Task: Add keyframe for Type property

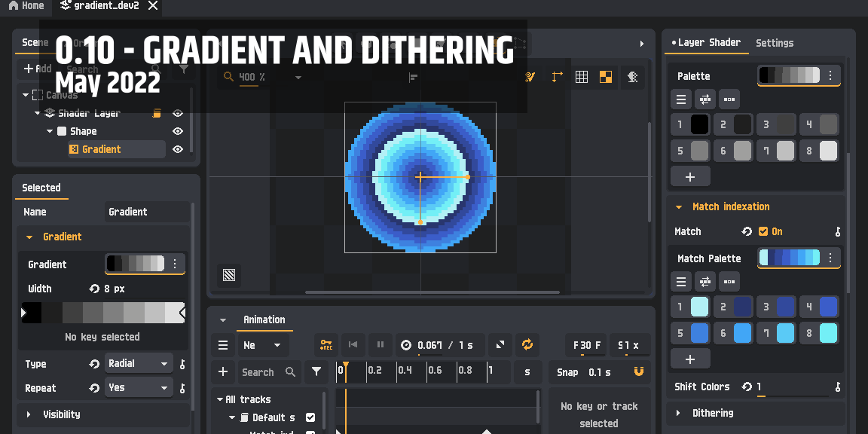Action: [x=182, y=364]
